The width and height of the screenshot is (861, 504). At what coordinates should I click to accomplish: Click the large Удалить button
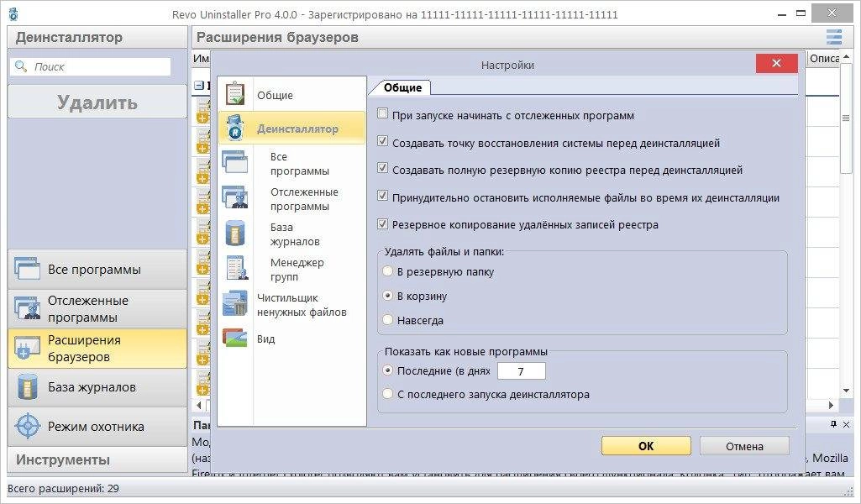[97, 102]
